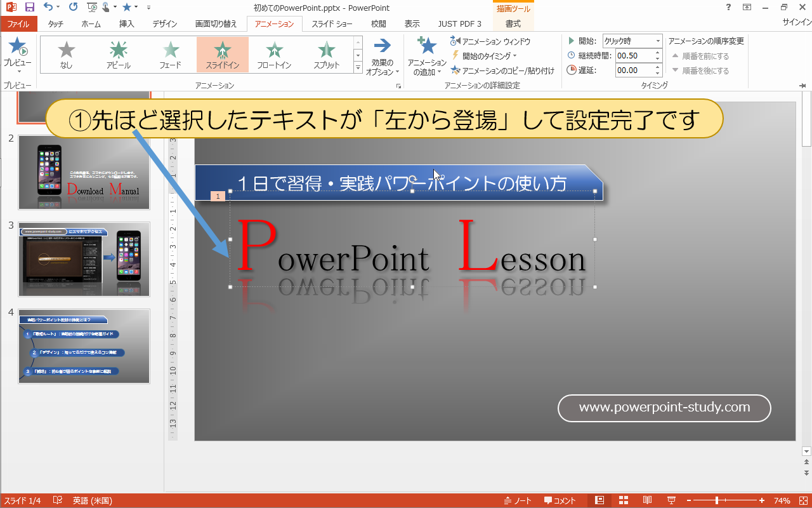Switch to the Touch (タッチ) tab
812x508 pixels.
click(x=56, y=24)
